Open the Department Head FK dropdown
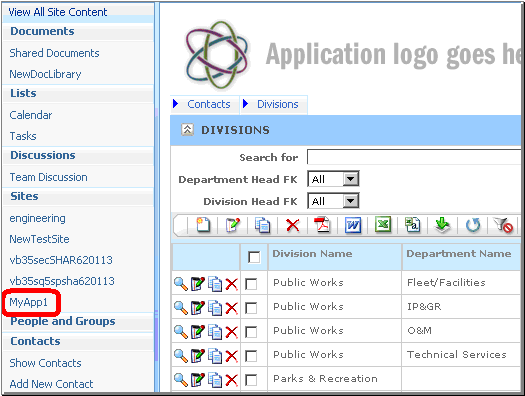The width and height of the screenshot is (525, 396). 351,179
